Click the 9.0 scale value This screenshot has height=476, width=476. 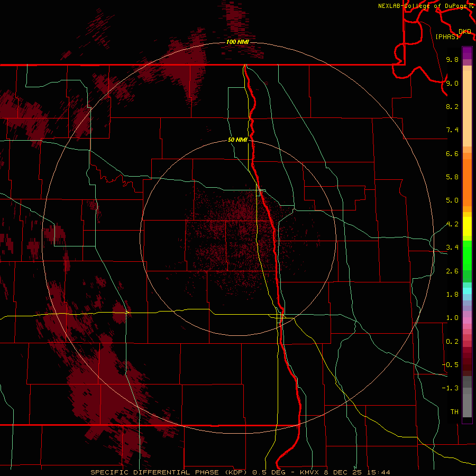pos(452,83)
